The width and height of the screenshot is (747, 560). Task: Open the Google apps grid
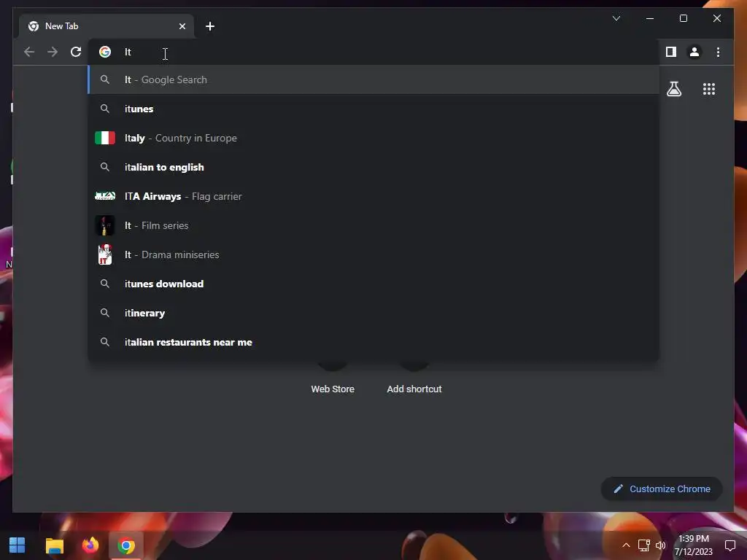[709, 89]
